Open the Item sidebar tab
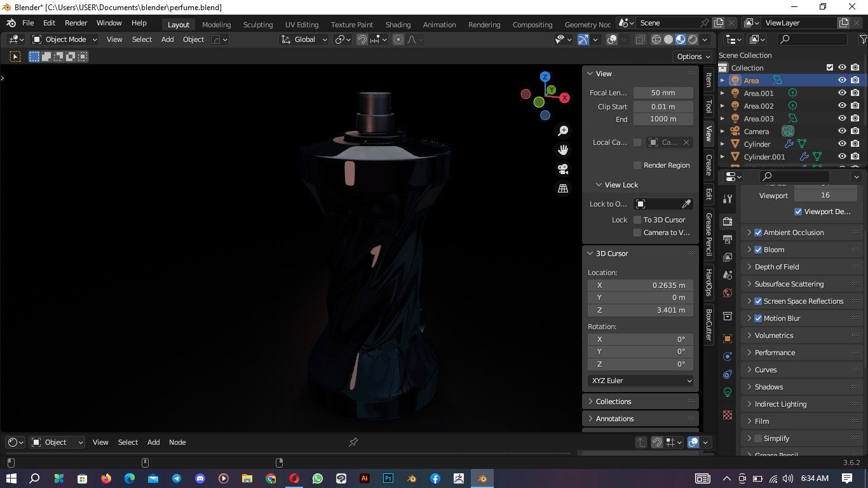The image size is (868, 488). pos(709,80)
